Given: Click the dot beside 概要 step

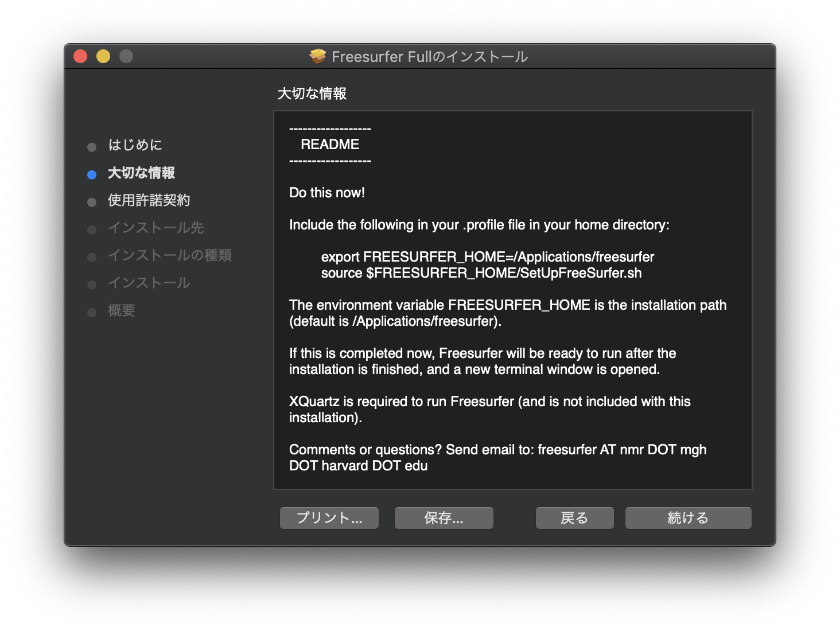Looking at the screenshot, I should point(92,311).
